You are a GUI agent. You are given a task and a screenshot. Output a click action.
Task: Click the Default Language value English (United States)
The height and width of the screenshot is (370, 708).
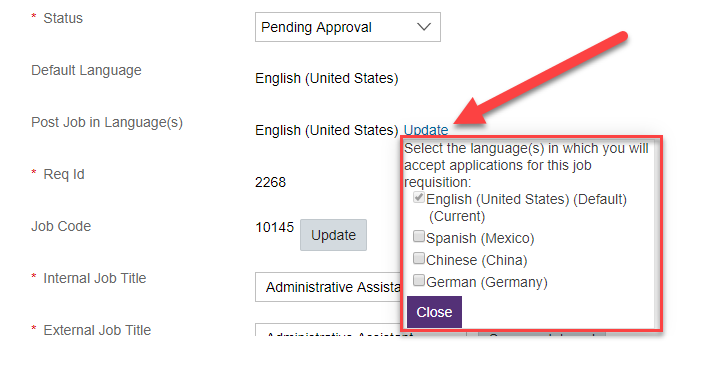[x=326, y=79]
